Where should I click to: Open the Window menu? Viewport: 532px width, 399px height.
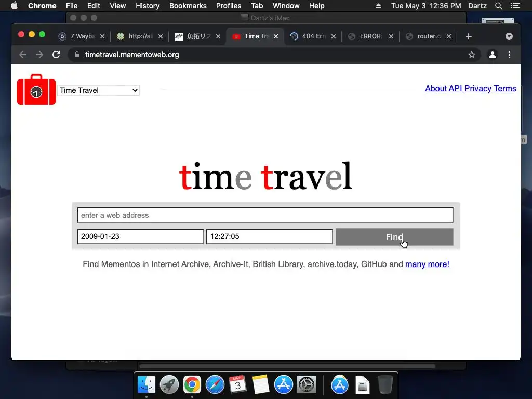pos(286,6)
